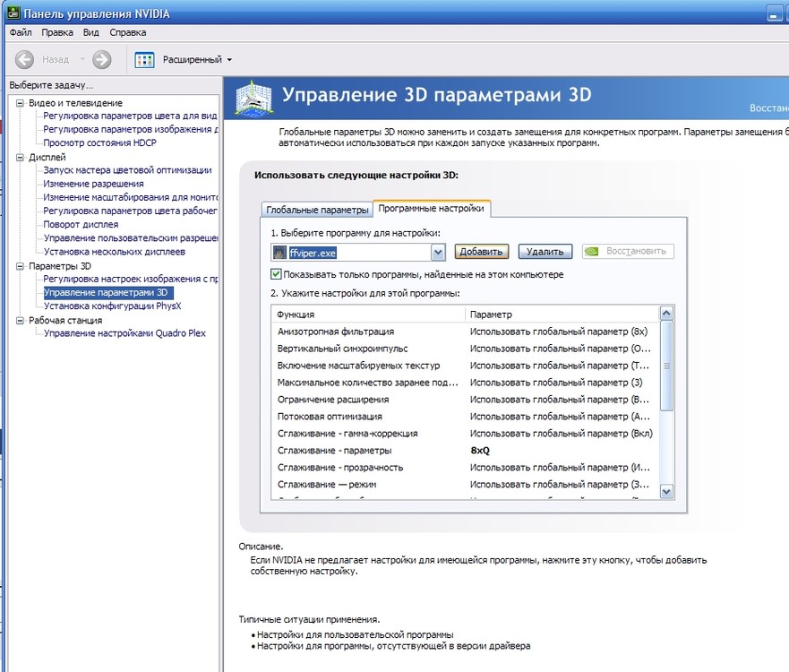The width and height of the screenshot is (789, 672).
Task: Open Изменение масштабирования для монитора
Action: coord(131,197)
